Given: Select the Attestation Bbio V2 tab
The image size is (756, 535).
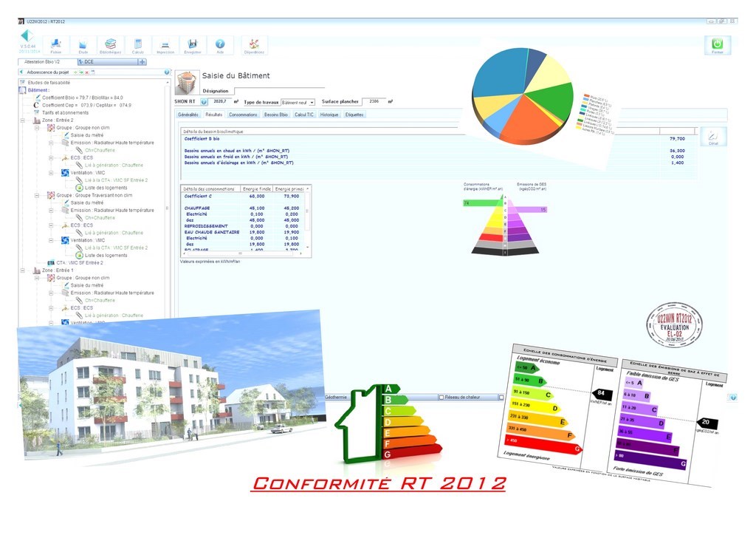Looking at the screenshot, I should click(x=47, y=62).
